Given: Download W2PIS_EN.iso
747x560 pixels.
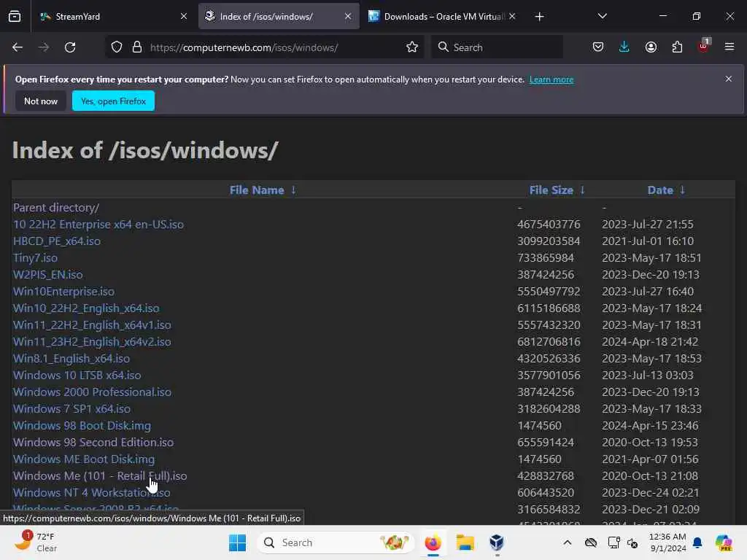Looking at the screenshot, I should point(47,275).
